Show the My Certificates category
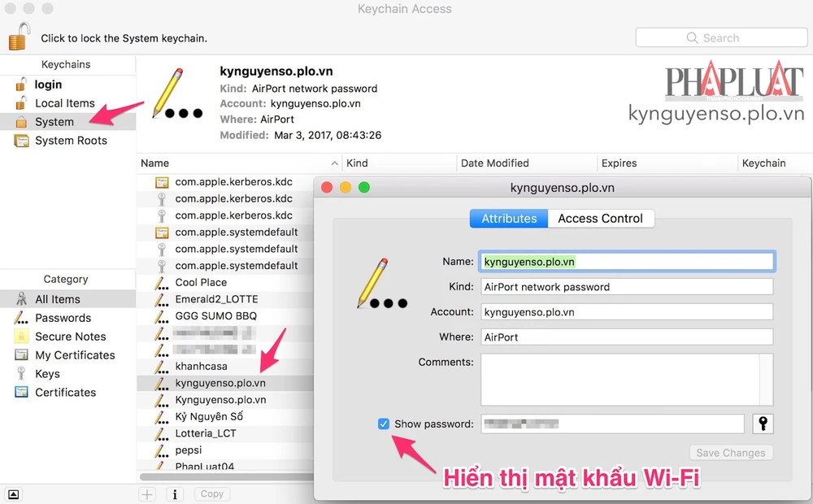This screenshot has width=813, height=504. [75, 355]
